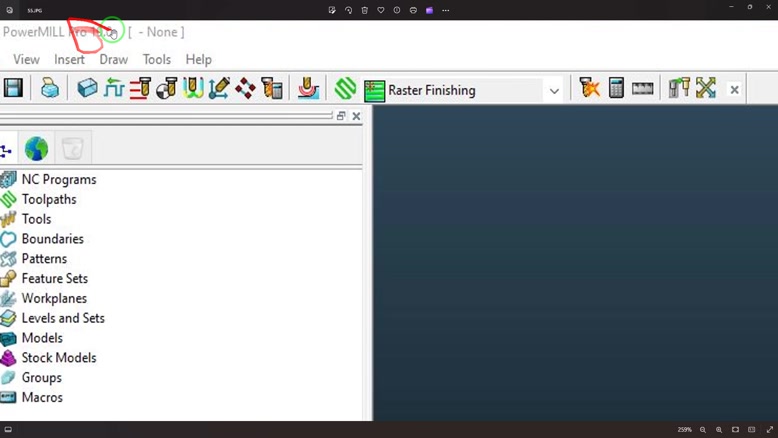Click the Save project floppy disk icon

pyautogui.click(x=13, y=89)
